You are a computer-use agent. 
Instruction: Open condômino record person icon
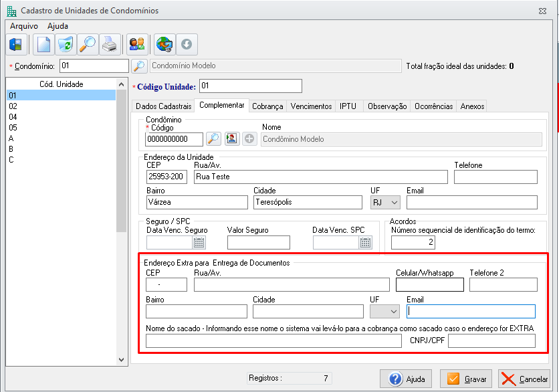232,138
